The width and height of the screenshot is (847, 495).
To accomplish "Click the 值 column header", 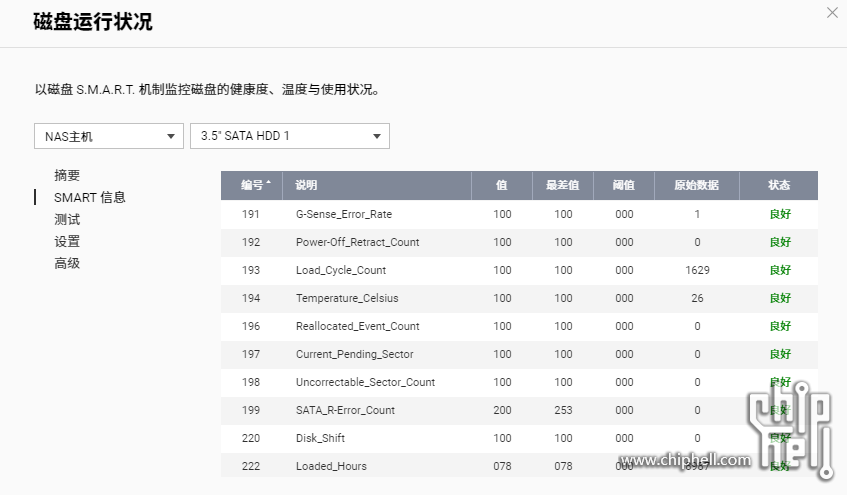I will click(x=502, y=185).
